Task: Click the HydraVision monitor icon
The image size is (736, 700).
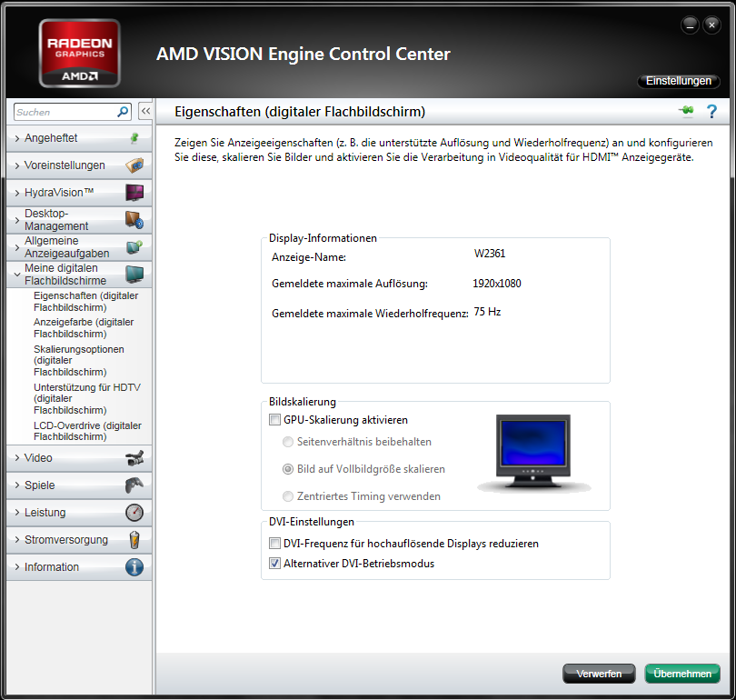Action: [x=134, y=193]
